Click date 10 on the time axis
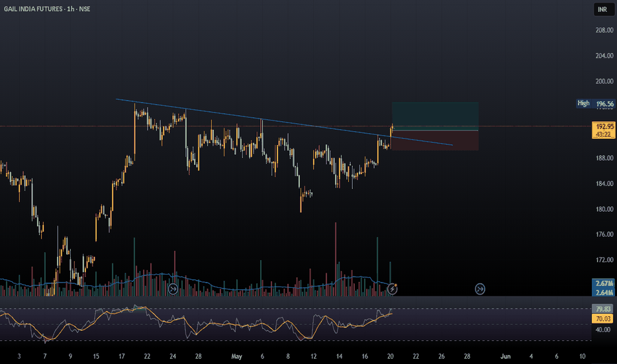 [583, 357]
